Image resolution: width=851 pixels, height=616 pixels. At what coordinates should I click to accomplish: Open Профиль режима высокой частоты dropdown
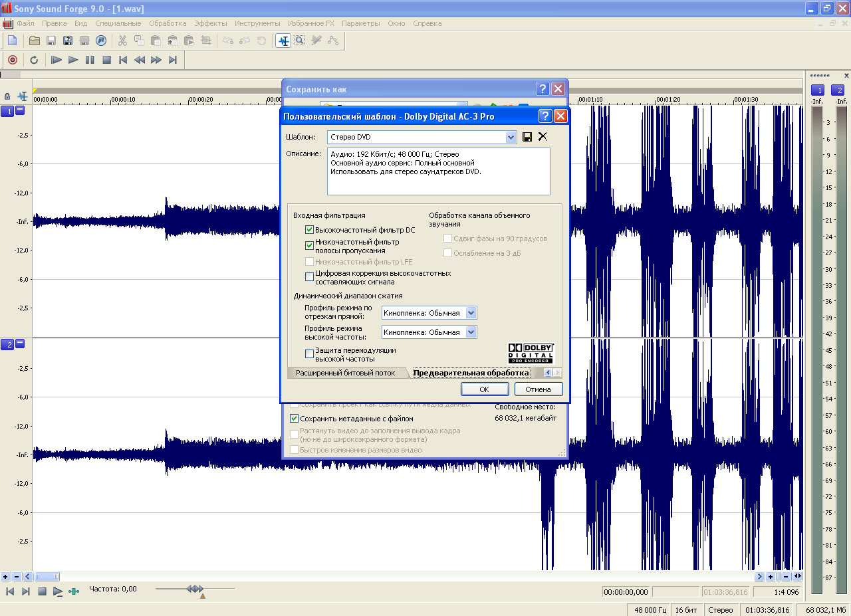471,332
